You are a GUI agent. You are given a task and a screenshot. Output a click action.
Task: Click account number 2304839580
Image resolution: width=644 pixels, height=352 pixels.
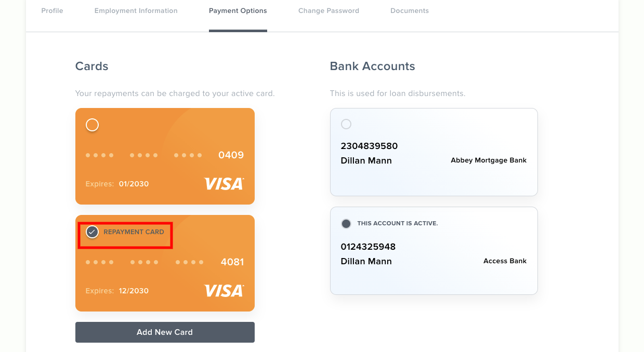coord(369,146)
